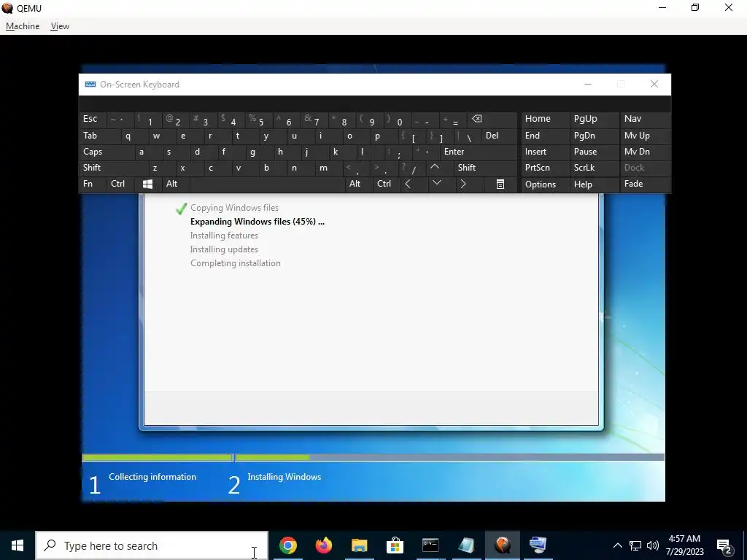747x560 pixels.
Task: Click 'Expanding Windows files (45%)' text
Action: click(x=258, y=222)
